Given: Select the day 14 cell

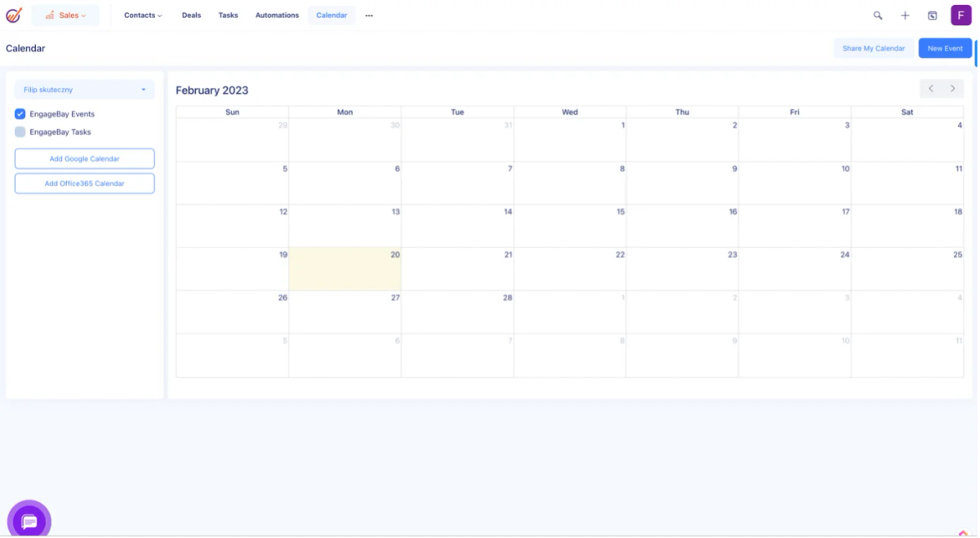Looking at the screenshot, I should (457, 226).
